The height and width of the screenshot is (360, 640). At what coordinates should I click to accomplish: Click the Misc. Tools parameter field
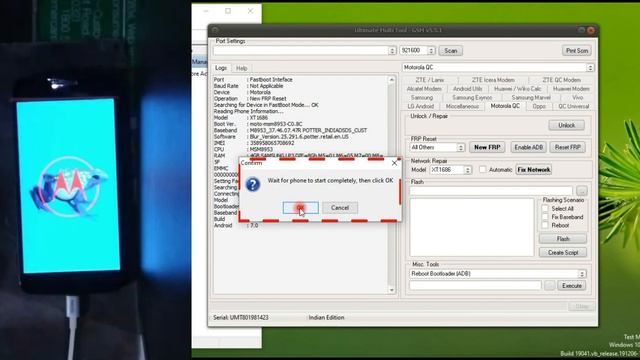(475, 286)
